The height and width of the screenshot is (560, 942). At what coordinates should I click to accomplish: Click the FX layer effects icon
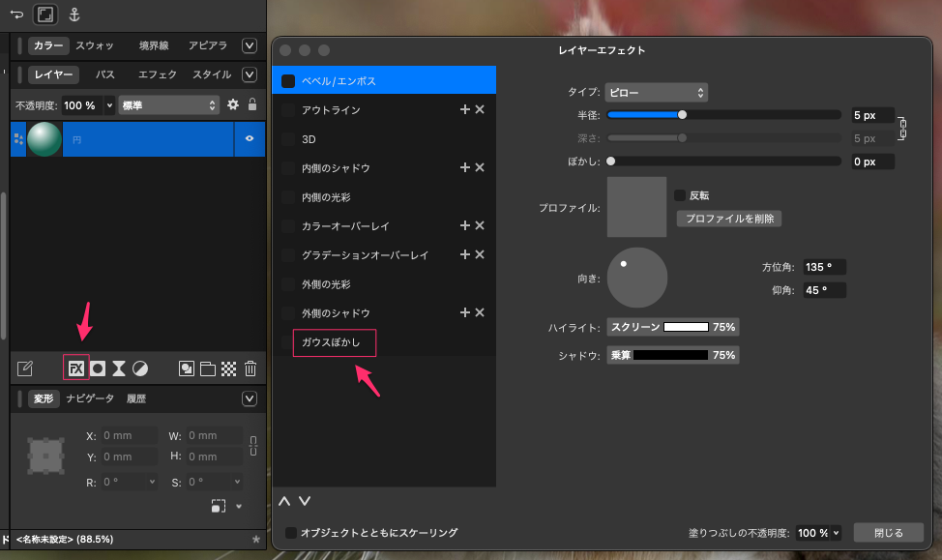[x=76, y=368]
